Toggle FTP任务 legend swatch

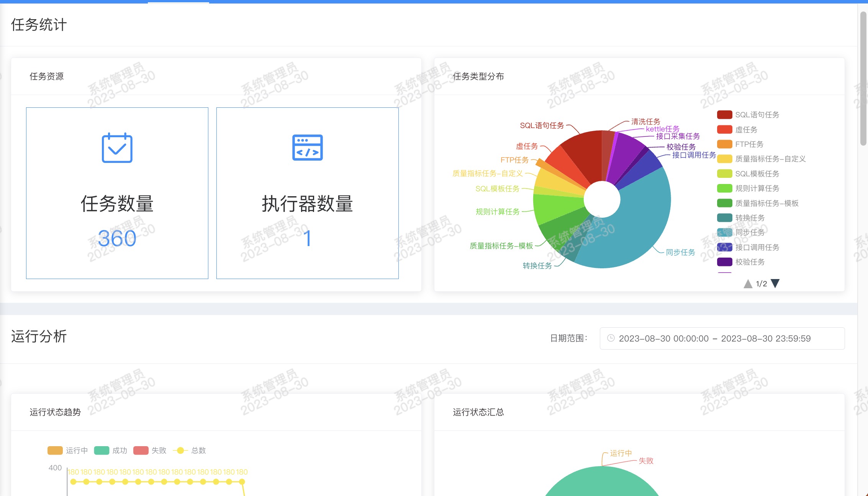point(724,144)
